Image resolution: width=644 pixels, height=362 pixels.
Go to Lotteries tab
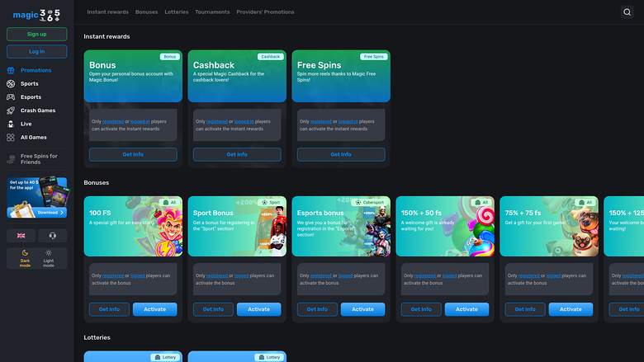click(x=177, y=12)
